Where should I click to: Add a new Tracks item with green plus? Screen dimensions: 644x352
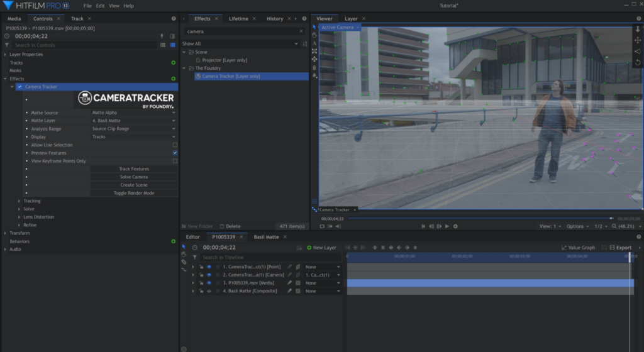[174, 63]
